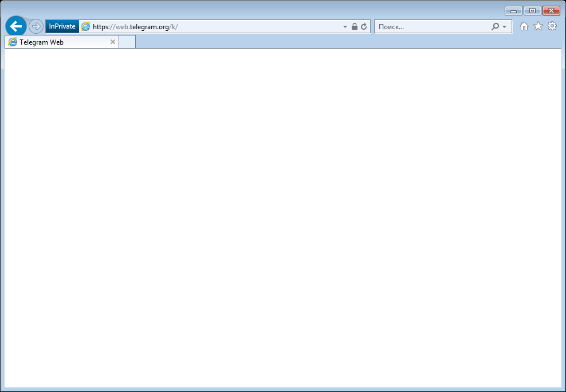566x392 pixels.
Task: Select the Telegram Web tab
Action: (x=62, y=42)
